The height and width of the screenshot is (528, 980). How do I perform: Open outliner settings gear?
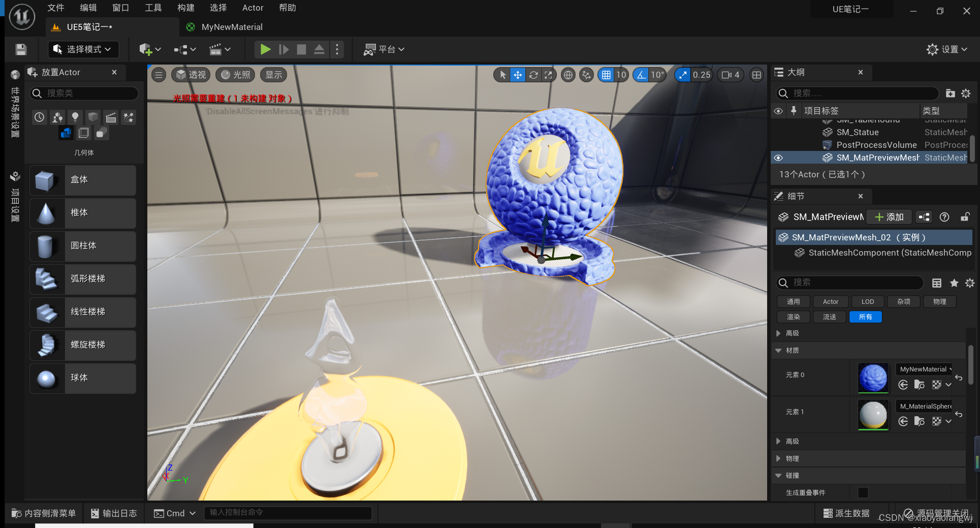(966, 93)
